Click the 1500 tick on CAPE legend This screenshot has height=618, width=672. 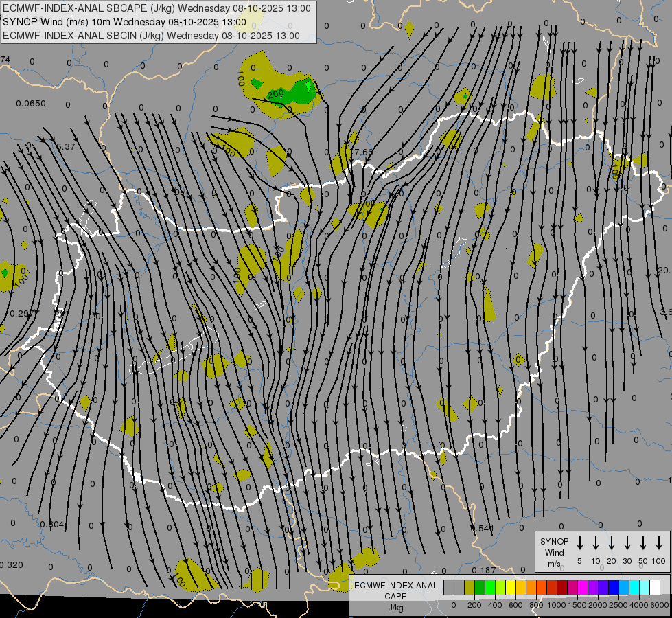coord(577,605)
